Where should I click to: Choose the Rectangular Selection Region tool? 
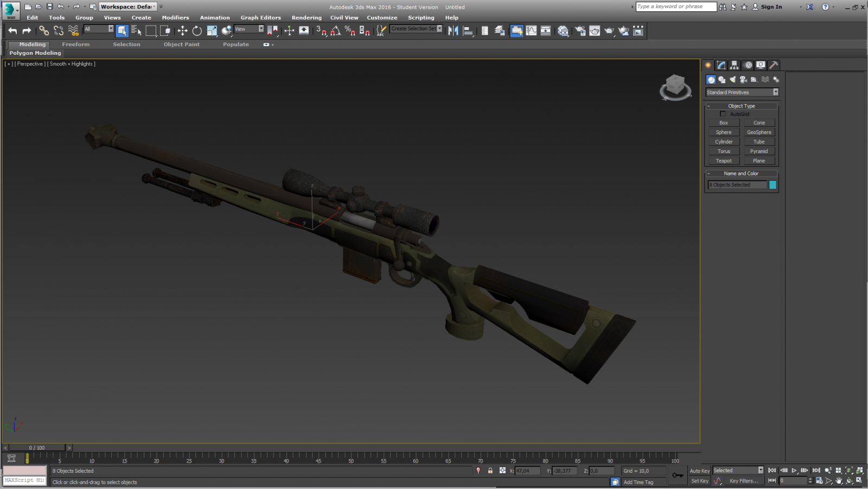151,31
